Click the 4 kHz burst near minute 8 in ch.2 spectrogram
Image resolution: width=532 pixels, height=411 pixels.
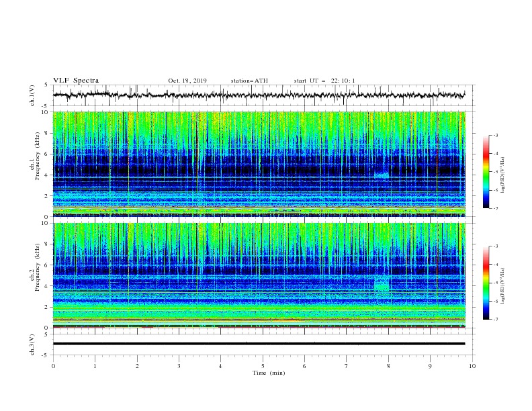(382, 285)
